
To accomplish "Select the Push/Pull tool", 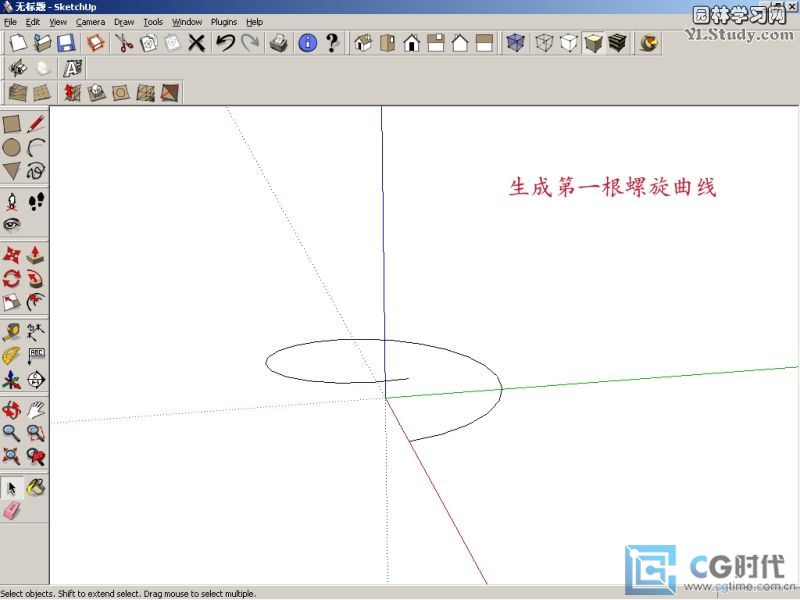I will (36, 255).
